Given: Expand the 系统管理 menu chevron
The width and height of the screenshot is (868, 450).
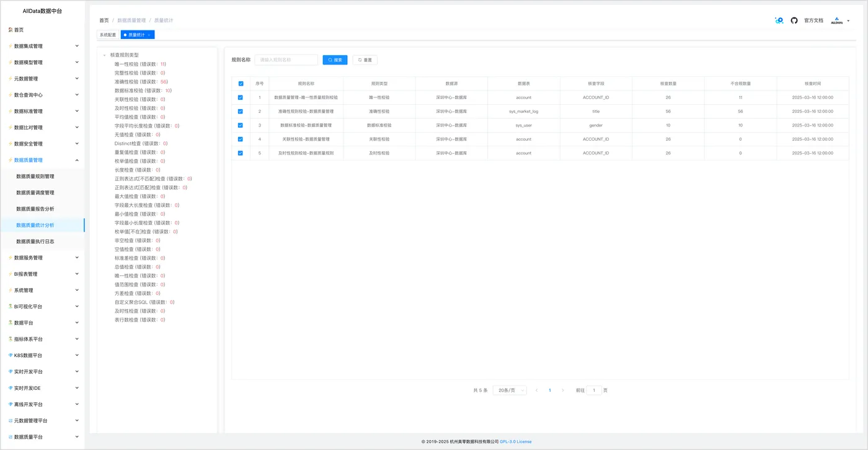Looking at the screenshot, I should tap(77, 290).
